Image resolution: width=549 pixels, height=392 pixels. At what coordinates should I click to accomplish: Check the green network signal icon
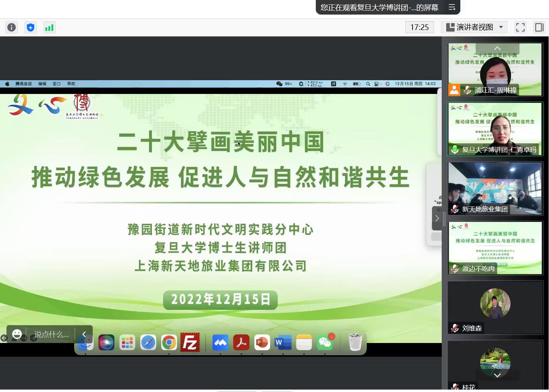pos(49,27)
